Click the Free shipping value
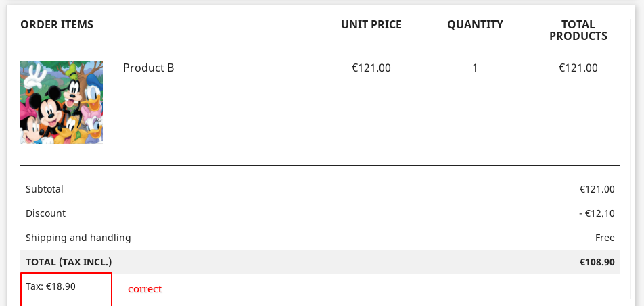 (x=605, y=238)
